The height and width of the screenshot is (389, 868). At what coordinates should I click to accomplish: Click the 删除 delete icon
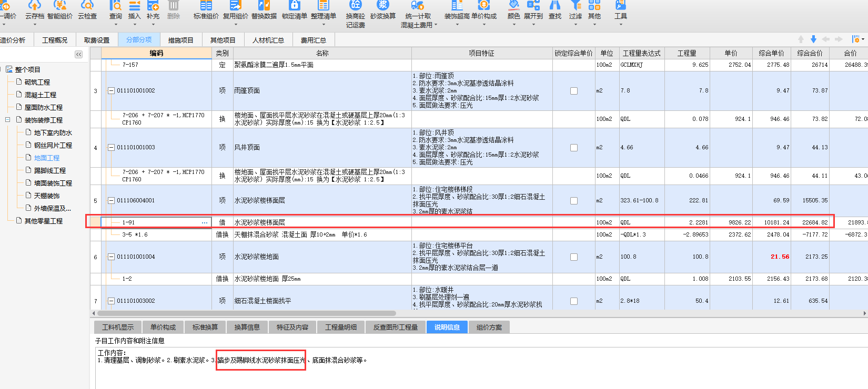click(x=174, y=5)
